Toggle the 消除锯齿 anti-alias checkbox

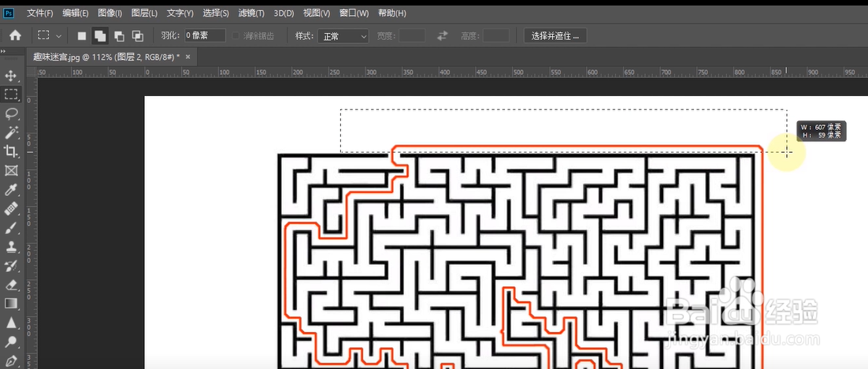click(236, 36)
